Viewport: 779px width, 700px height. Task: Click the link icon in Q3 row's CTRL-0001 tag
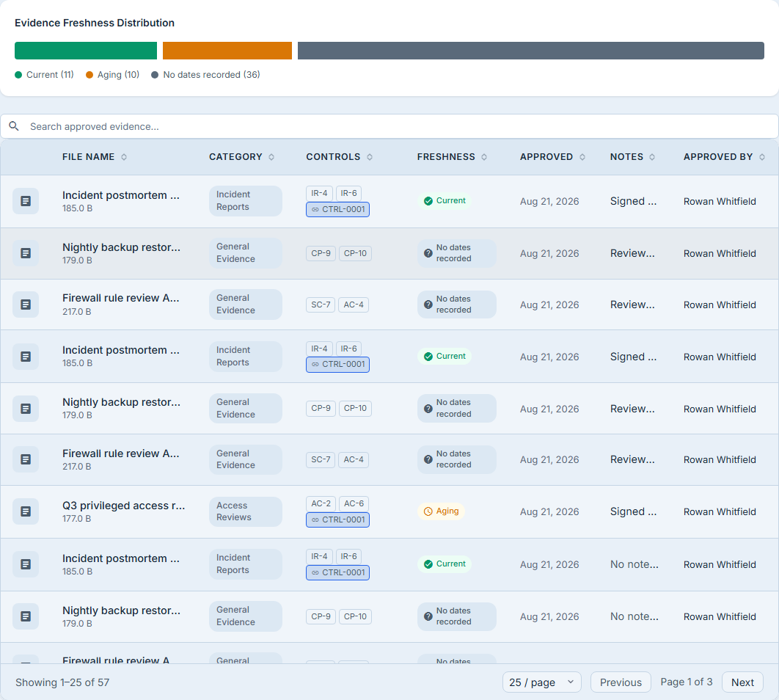(x=315, y=520)
